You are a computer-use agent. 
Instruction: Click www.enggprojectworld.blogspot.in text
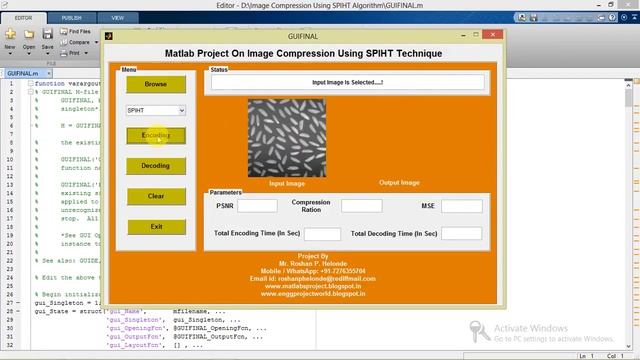313,294
